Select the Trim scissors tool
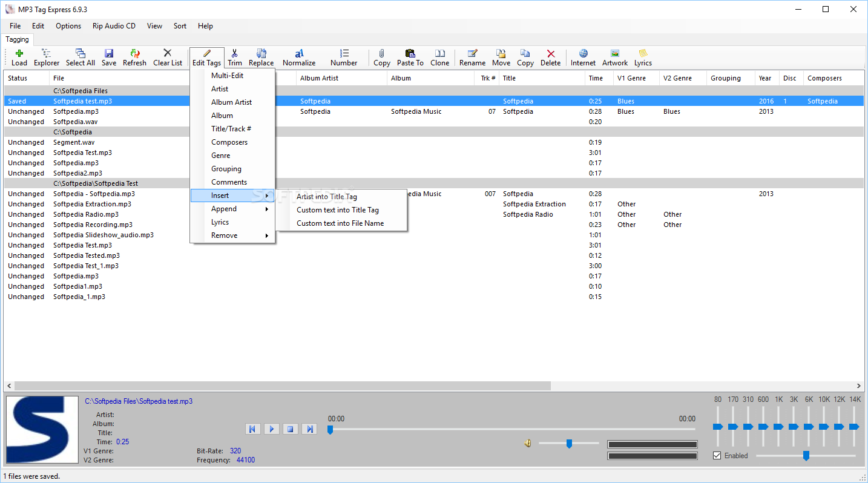The width and height of the screenshot is (868, 483). tap(234, 57)
